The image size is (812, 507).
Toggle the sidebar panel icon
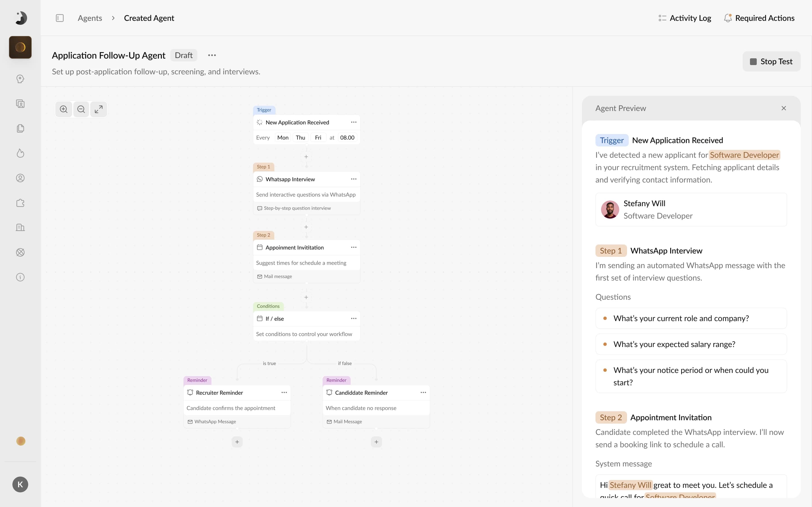[x=60, y=18]
